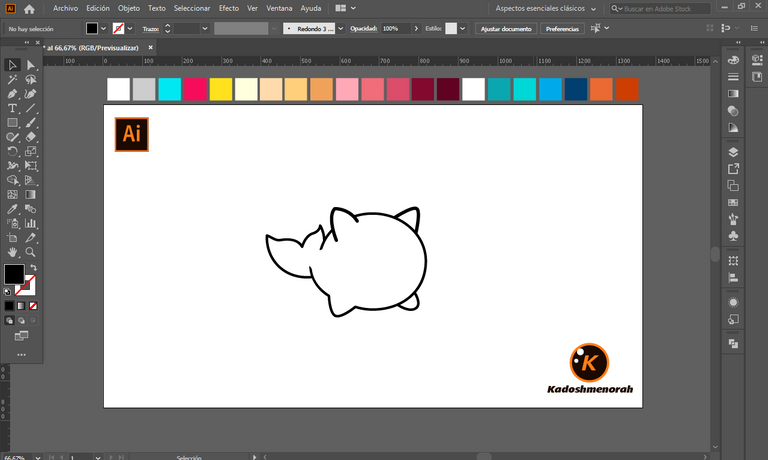Viewport: 768px width, 460px height.
Task: Change screen mode button in toolbar
Action: point(21,336)
